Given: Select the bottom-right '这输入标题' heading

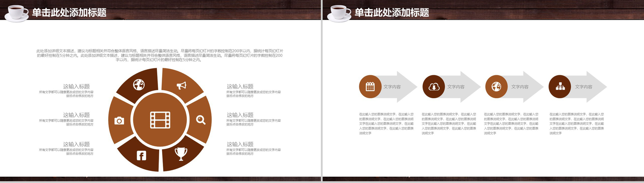Looking at the screenshot, I should 240,144.
